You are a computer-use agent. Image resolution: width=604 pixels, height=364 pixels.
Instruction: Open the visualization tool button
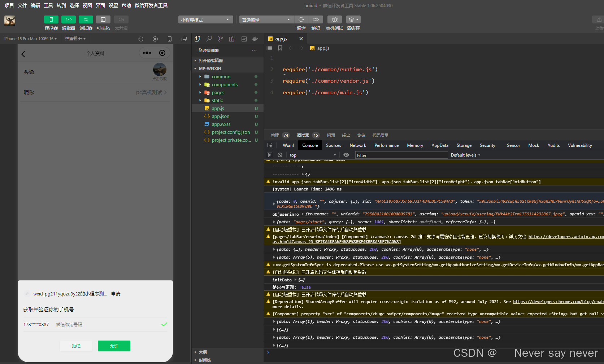[x=103, y=19]
